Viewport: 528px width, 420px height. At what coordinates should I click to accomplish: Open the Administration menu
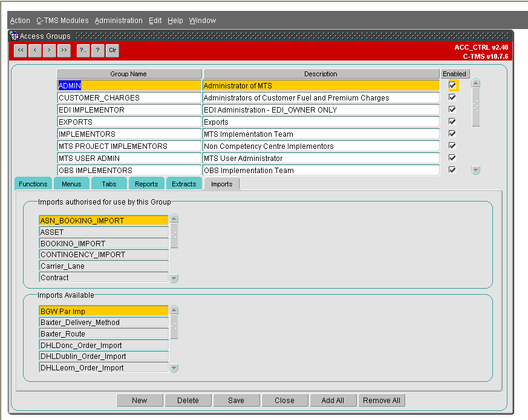(119, 21)
